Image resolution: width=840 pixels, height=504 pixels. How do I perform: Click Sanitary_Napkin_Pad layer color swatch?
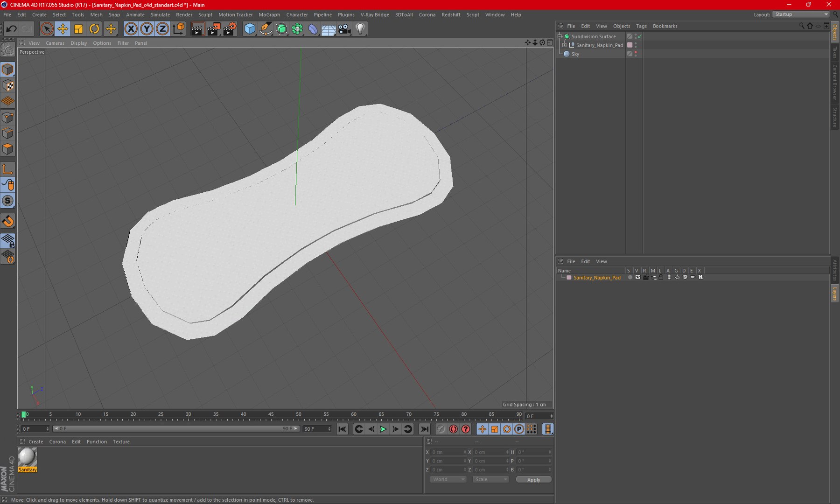click(x=569, y=277)
